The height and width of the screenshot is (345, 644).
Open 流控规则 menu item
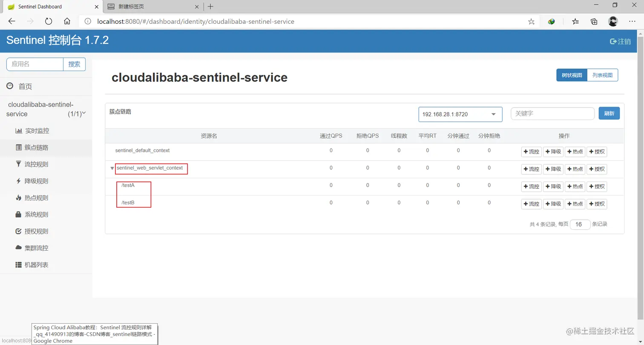pyautogui.click(x=32, y=164)
